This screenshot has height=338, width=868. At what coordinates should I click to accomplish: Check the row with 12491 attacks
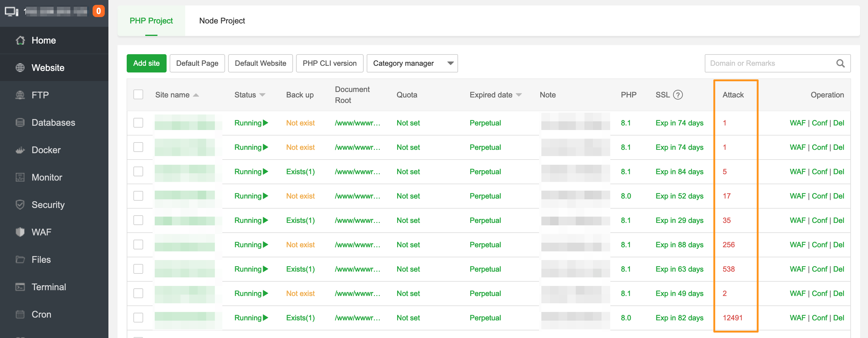pos(138,317)
